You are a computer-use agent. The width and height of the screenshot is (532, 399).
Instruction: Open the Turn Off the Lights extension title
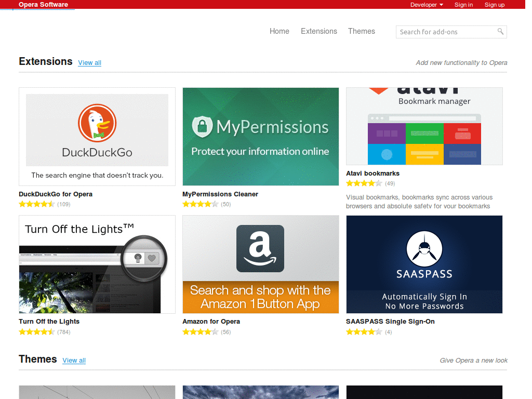pos(49,321)
